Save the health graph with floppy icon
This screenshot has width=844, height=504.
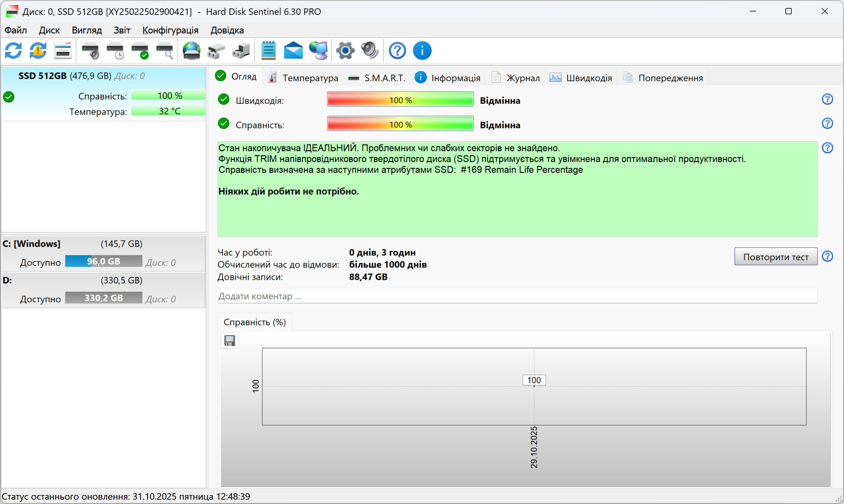pos(229,341)
